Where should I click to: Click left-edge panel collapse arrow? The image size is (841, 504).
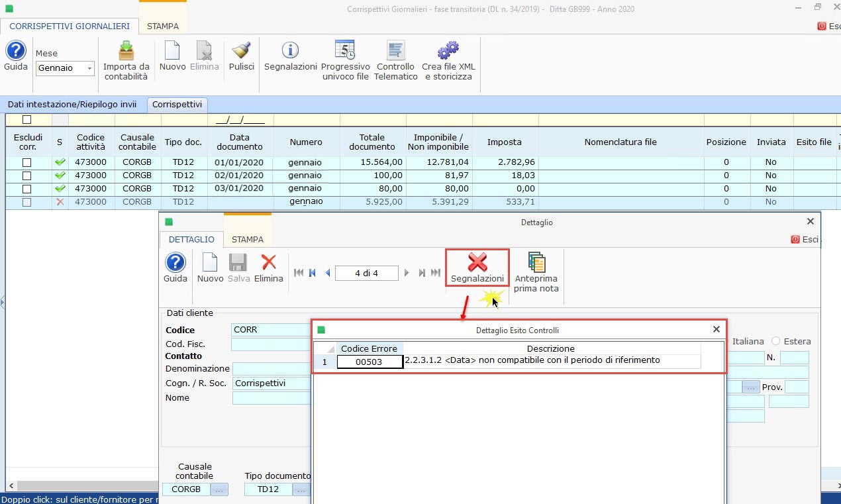point(3,303)
